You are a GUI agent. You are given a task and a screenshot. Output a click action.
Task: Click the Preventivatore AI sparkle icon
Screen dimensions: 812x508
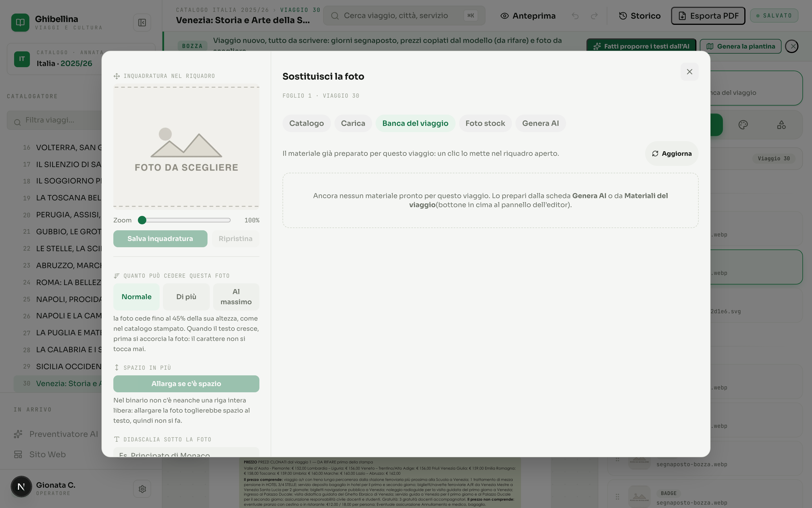point(18,434)
